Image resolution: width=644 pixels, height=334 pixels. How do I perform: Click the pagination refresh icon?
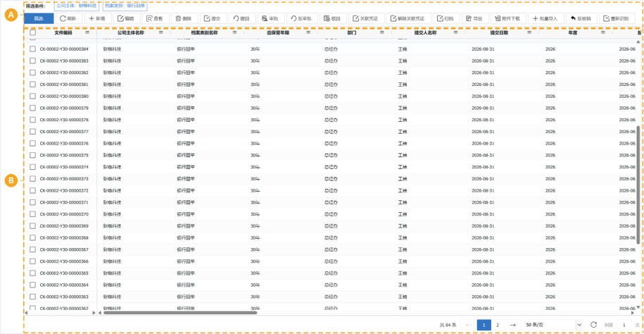point(593,325)
